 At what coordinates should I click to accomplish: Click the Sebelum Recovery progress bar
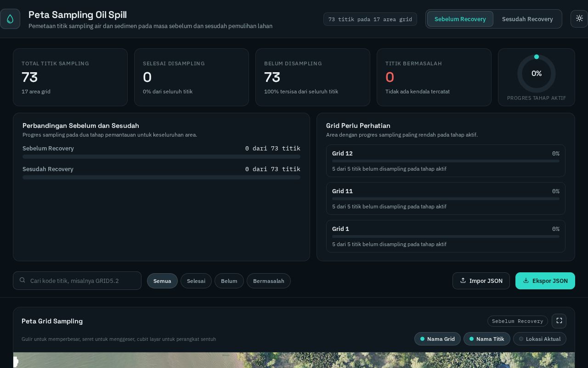point(161,157)
